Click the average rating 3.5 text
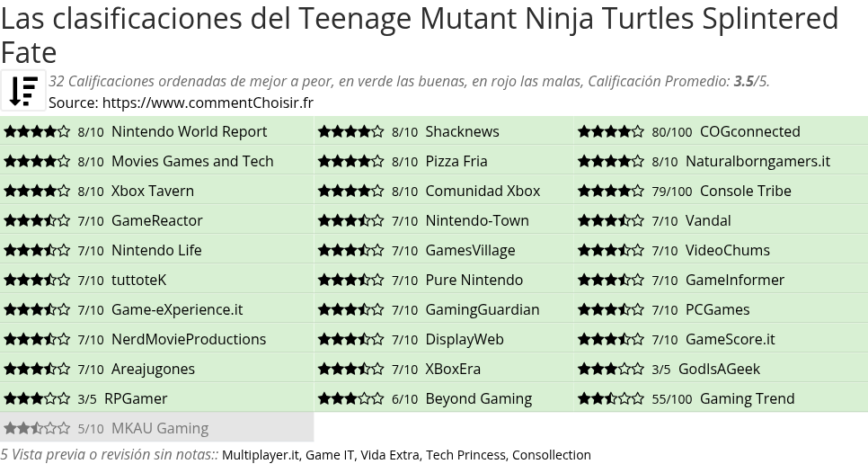The height and width of the screenshot is (464, 868). (743, 81)
